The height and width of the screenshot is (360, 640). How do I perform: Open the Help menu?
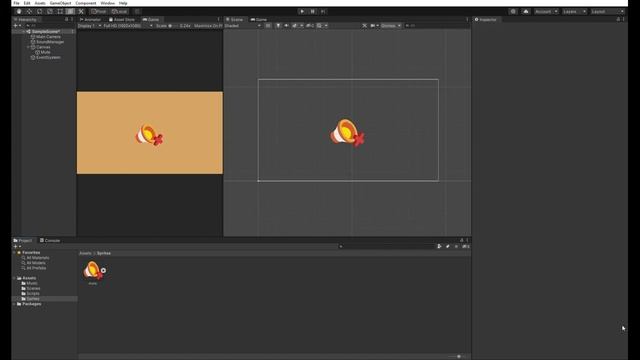pos(123,3)
